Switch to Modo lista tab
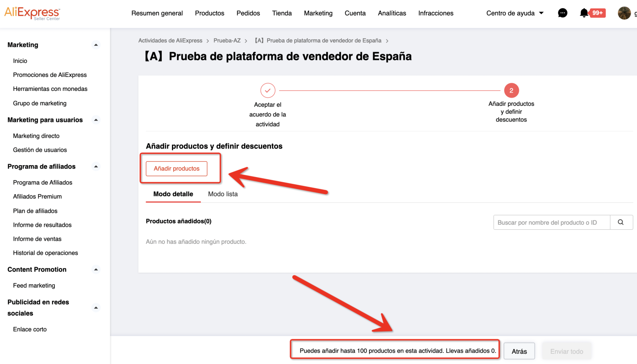The image size is (637, 364). pyautogui.click(x=223, y=194)
